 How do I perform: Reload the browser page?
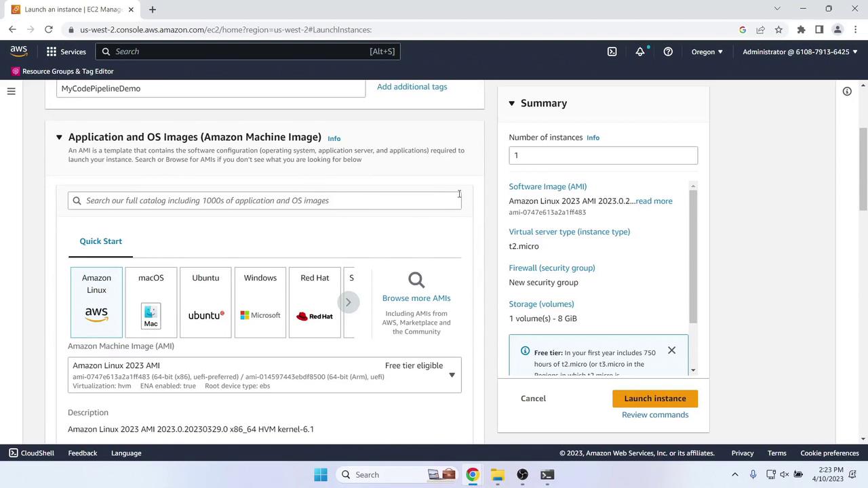tap(49, 30)
